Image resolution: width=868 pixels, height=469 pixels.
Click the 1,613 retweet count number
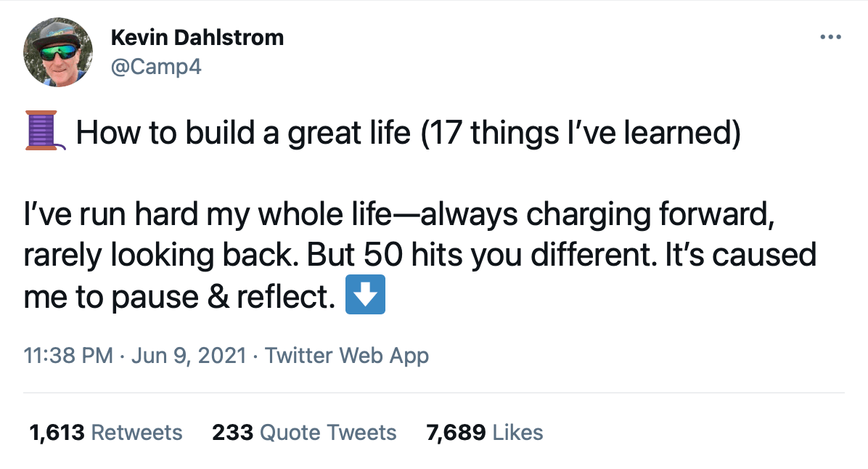click(x=57, y=433)
